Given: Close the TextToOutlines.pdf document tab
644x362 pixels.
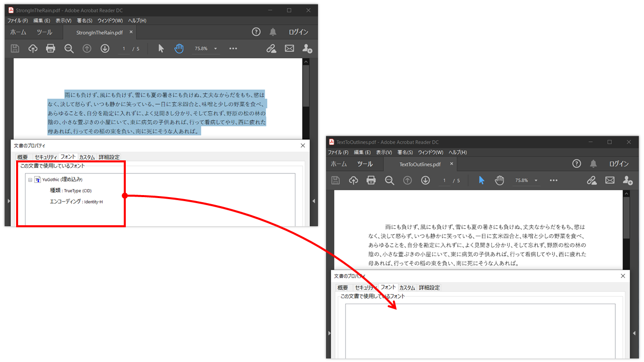Looking at the screenshot, I should pyautogui.click(x=451, y=163).
